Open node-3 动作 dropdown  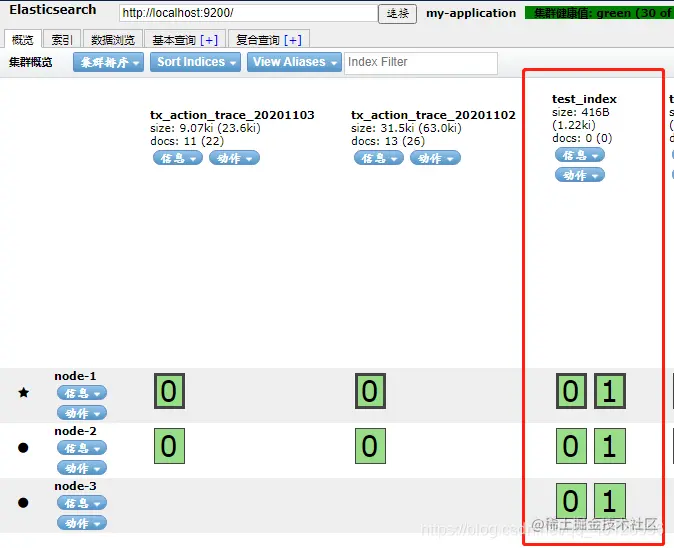[x=82, y=523]
